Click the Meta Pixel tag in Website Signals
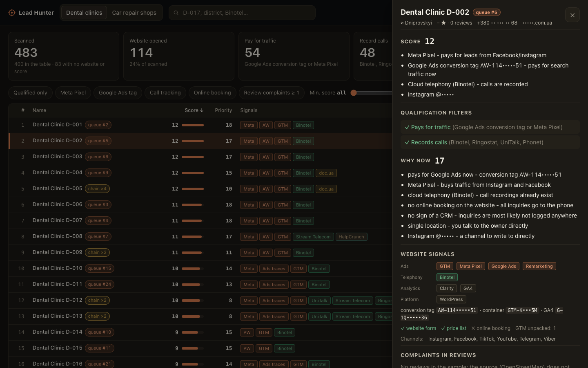588x368 pixels. 470,266
